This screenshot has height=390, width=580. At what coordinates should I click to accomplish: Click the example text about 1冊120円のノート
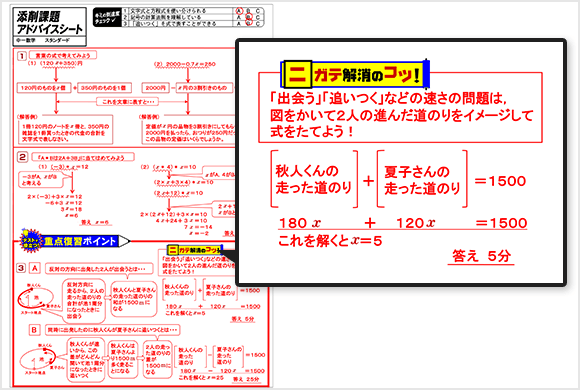tap(65, 133)
